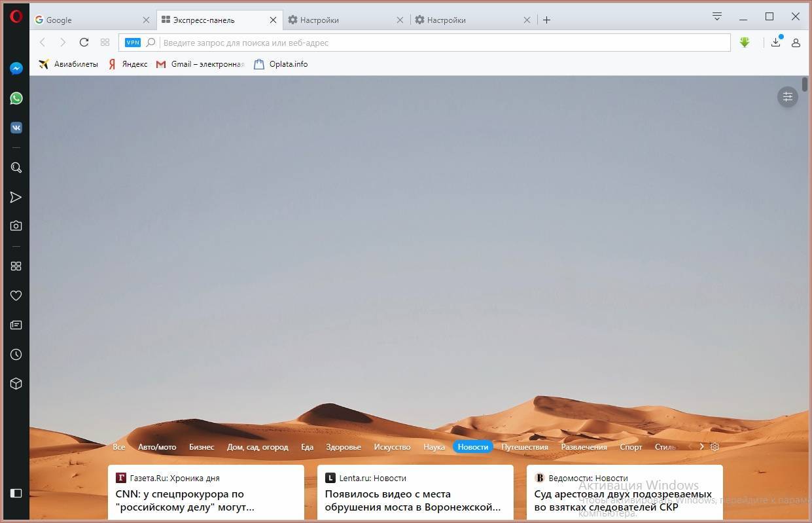Close the first Настройки tab
Screen dimensions: 812x523
400,20
